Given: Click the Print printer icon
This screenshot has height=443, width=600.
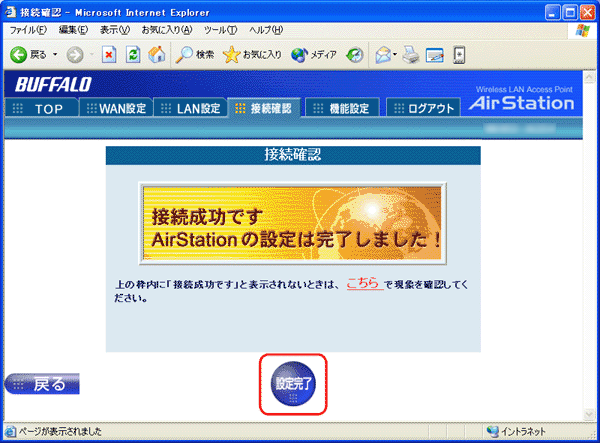Looking at the screenshot, I should (x=411, y=55).
